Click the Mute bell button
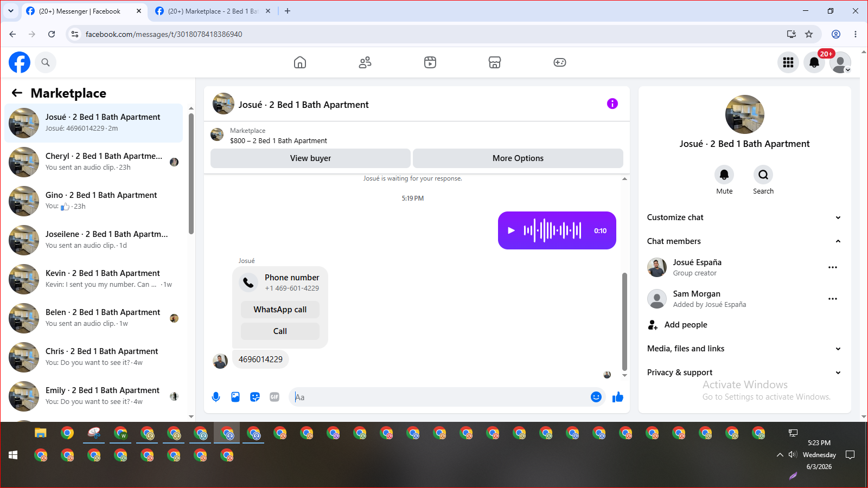This screenshot has width=868, height=488. (724, 175)
